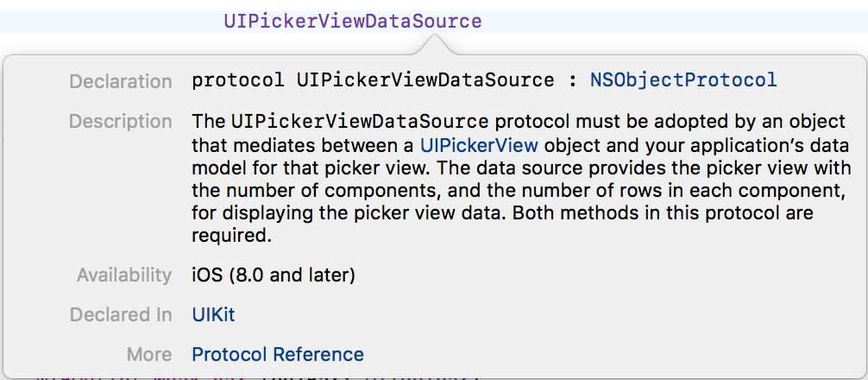Click the protocol keyword in the declaration
The width and height of the screenshot is (868, 380).
pyautogui.click(x=238, y=80)
